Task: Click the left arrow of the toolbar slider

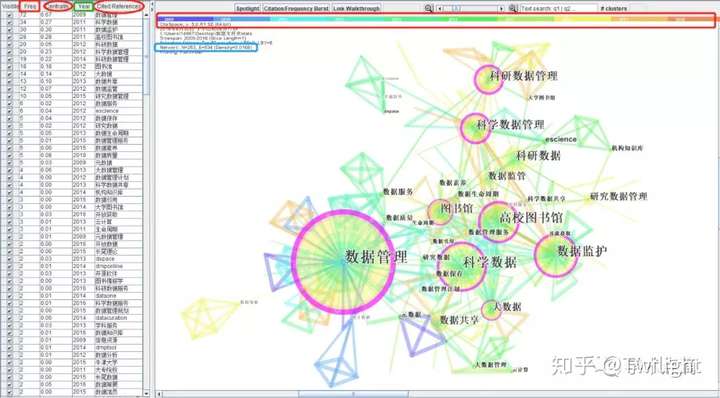Action: coord(440,9)
